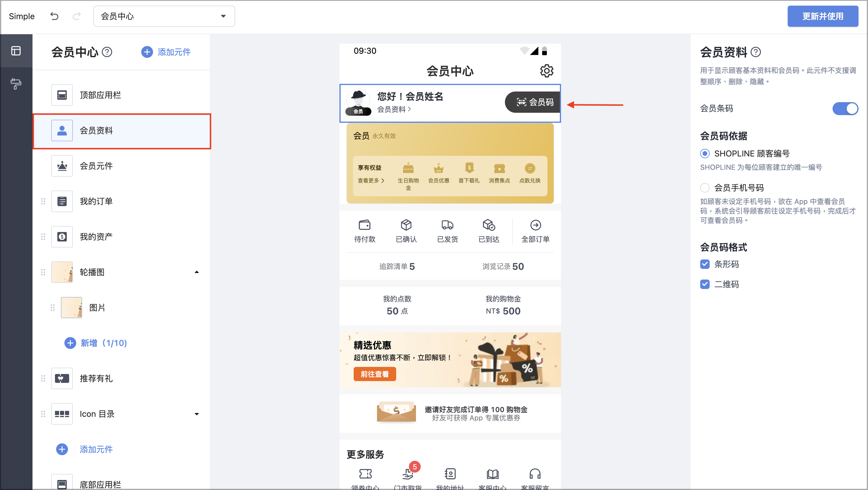Open the layout panel icon in sidebar

coord(16,51)
